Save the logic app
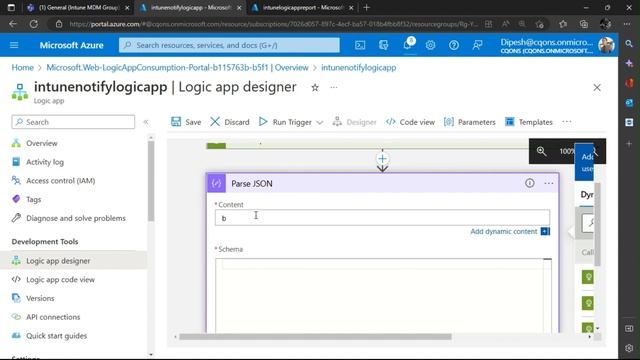 click(186, 122)
